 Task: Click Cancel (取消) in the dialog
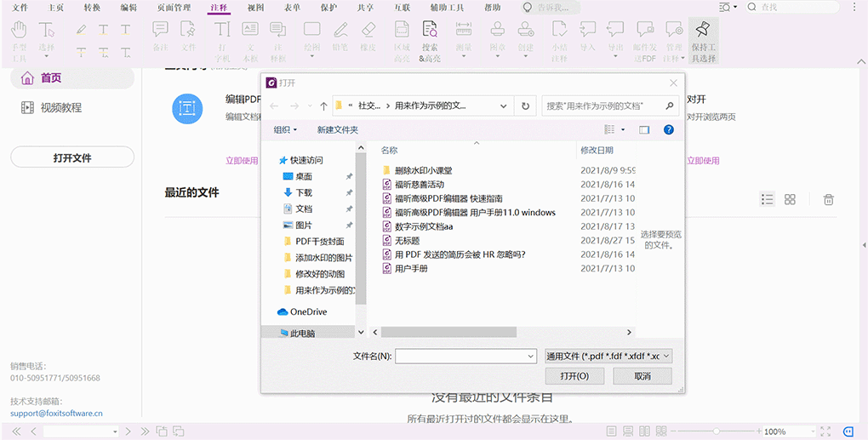[x=642, y=376]
